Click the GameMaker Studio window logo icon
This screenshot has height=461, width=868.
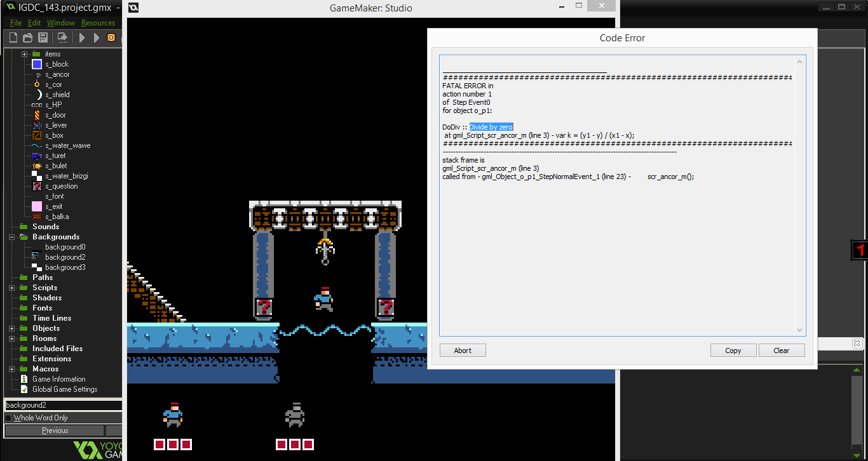tap(133, 8)
